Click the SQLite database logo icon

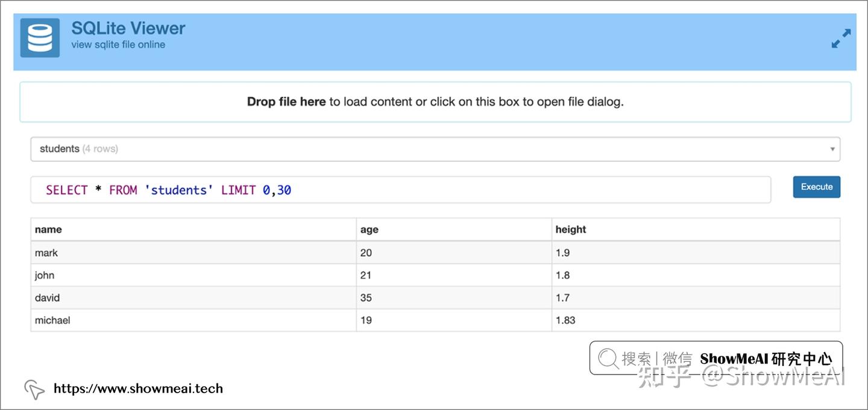pos(40,37)
